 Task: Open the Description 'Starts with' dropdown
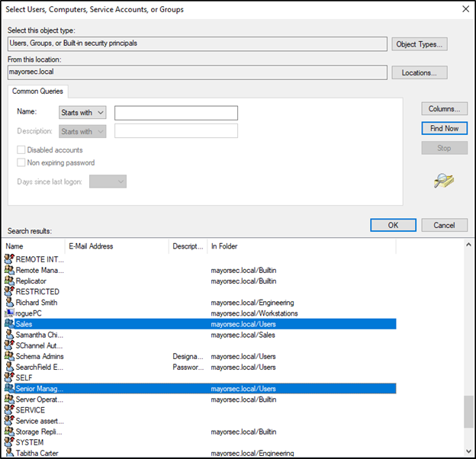82,131
